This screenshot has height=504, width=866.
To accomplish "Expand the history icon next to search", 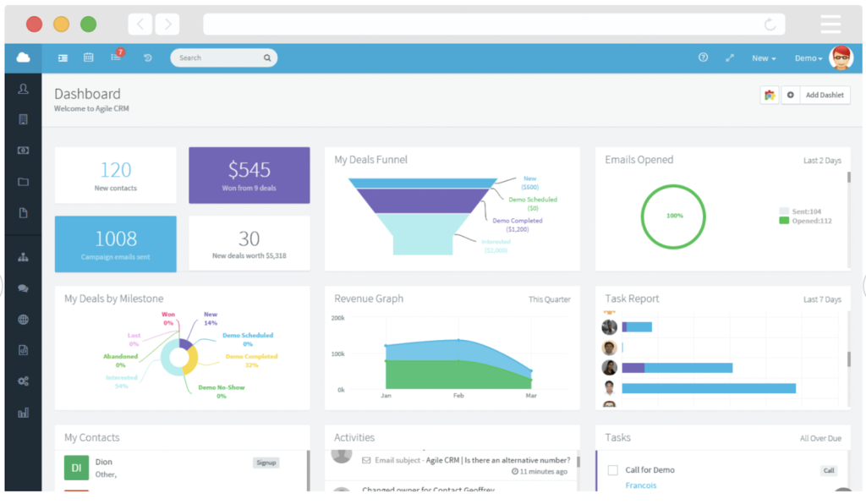I will (x=146, y=58).
